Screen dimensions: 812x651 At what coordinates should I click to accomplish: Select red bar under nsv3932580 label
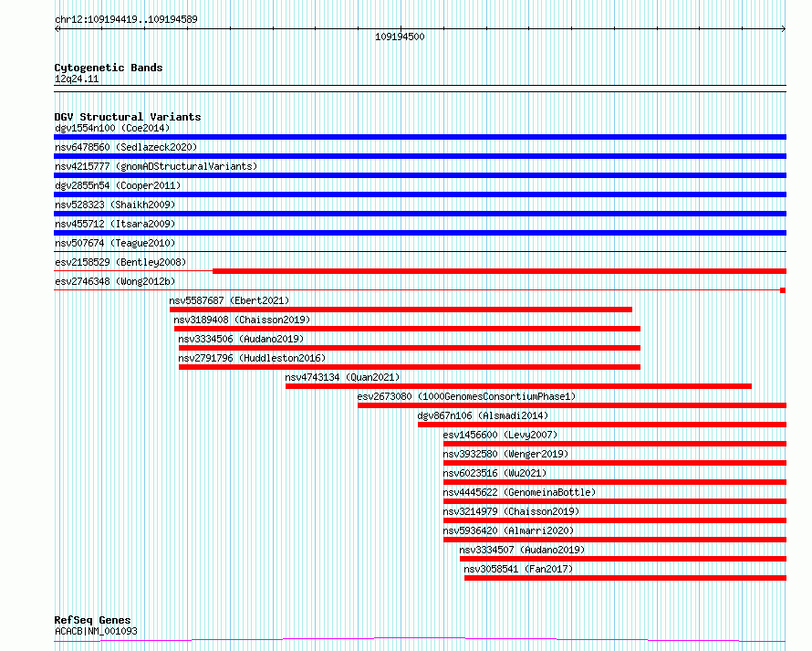615,463
